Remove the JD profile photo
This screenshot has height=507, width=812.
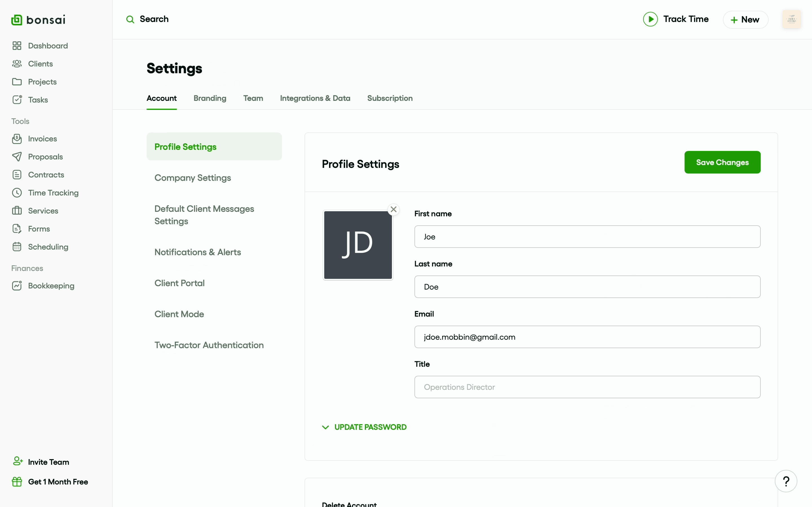[393, 210]
